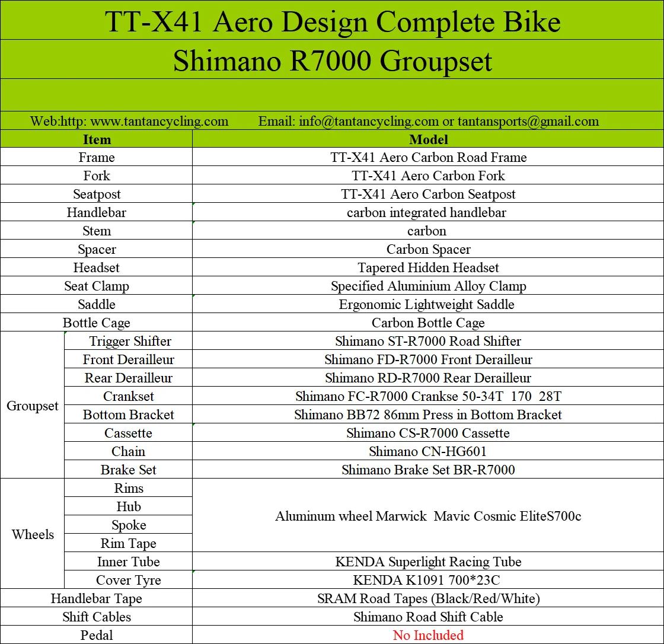664x644 pixels.
Task: Click the 'Trigger Shifter' cell
Action: coord(128,340)
